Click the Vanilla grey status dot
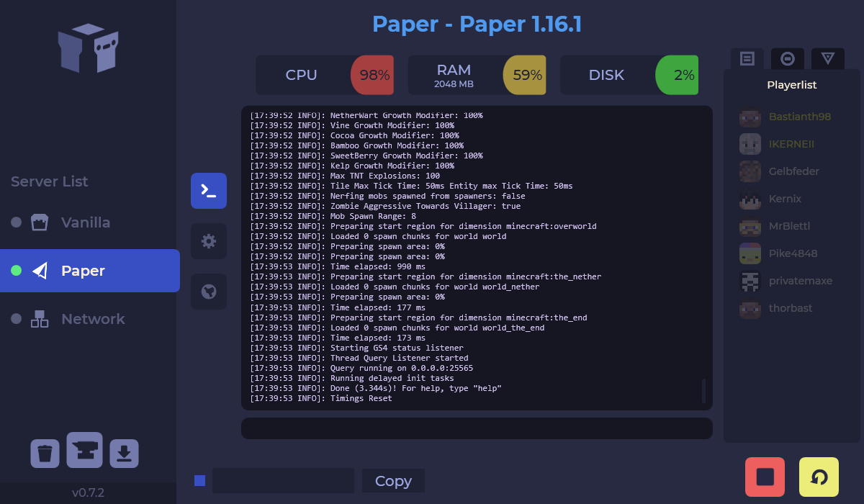This screenshot has width=864, height=504. (16, 222)
